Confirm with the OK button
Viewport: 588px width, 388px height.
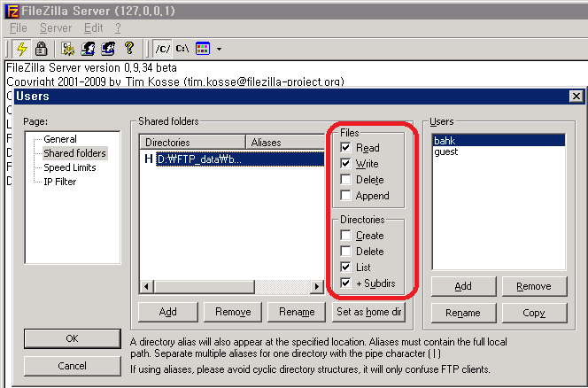click(x=73, y=338)
